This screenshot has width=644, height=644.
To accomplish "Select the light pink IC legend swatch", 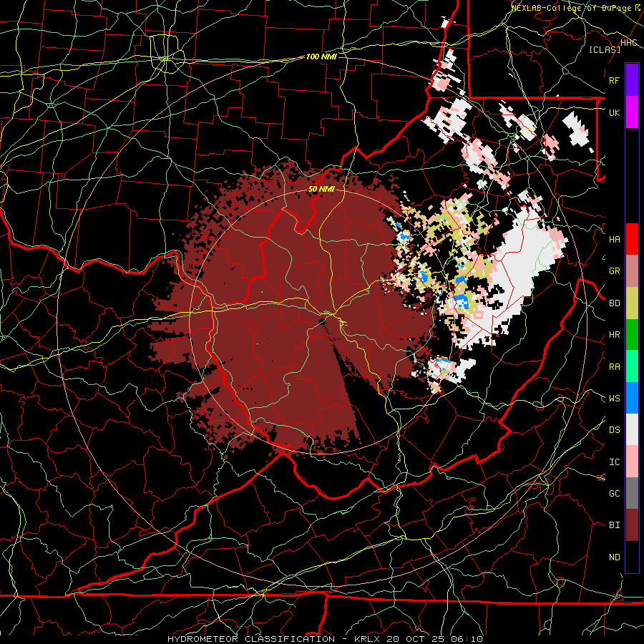I will tap(632, 462).
